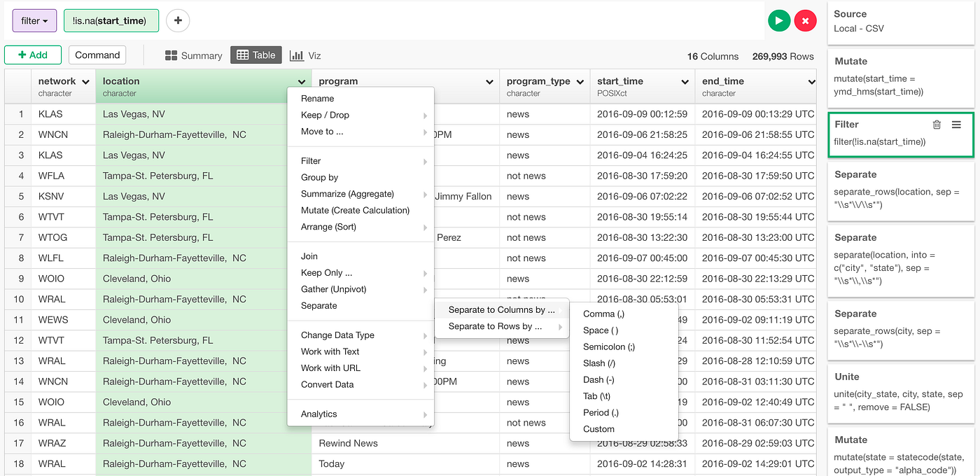
Task: Expand Summarize (Aggregate) submenu
Action: point(360,194)
